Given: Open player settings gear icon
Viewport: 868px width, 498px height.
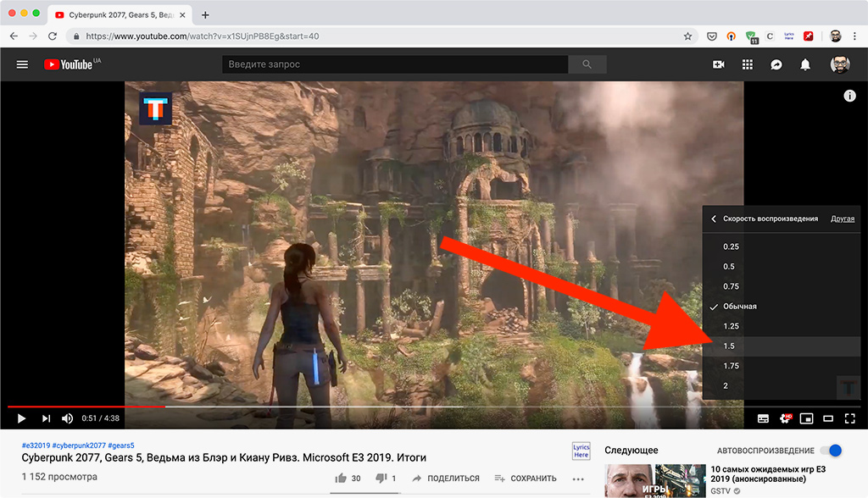Looking at the screenshot, I should [785, 418].
